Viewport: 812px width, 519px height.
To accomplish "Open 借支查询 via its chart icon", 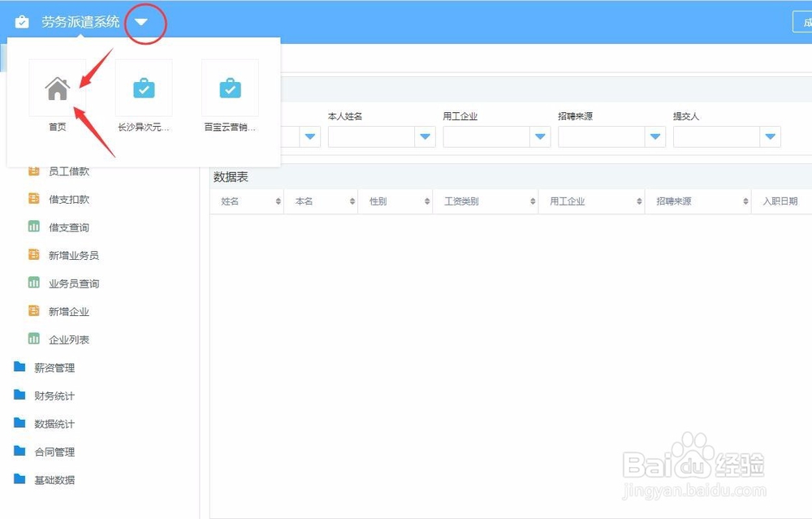I will (32, 227).
